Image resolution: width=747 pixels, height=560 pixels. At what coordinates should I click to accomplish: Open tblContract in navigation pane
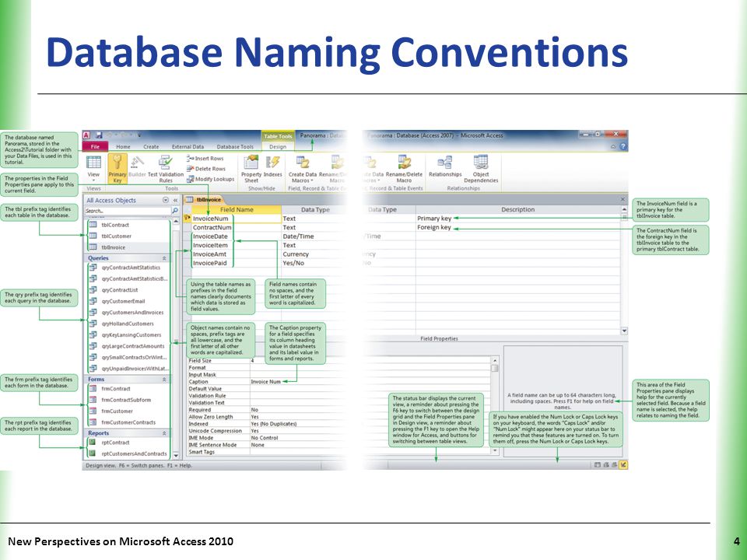click(x=115, y=225)
